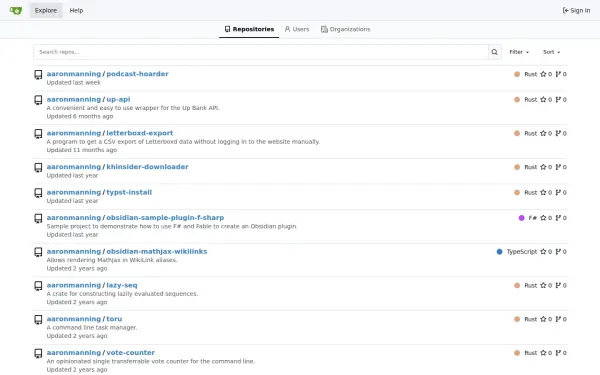Screen dimensions: 600x375
Task: Click repo icon beside obsidian-sample-plugin-f-sharp
Action: pyautogui.click(x=38, y=218)
